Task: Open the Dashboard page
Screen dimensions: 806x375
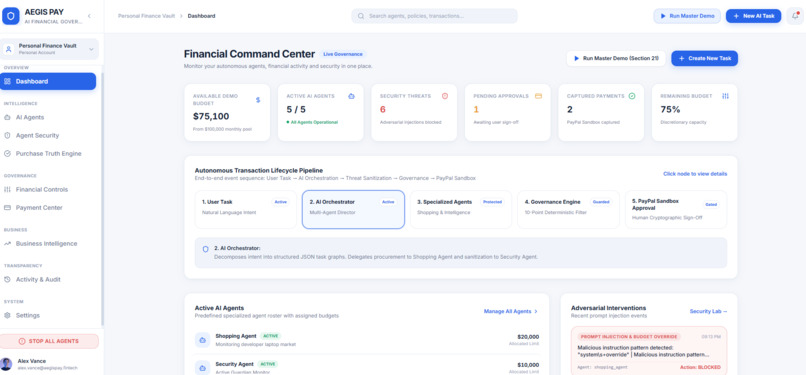Action: pyautogui.click(x=48, y=81)
